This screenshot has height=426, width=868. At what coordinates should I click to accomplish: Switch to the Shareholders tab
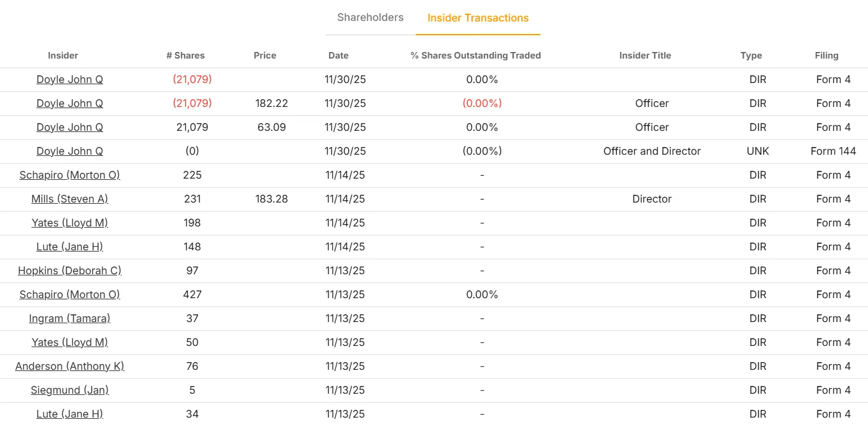pyautogui.click(x=370, y=17)
